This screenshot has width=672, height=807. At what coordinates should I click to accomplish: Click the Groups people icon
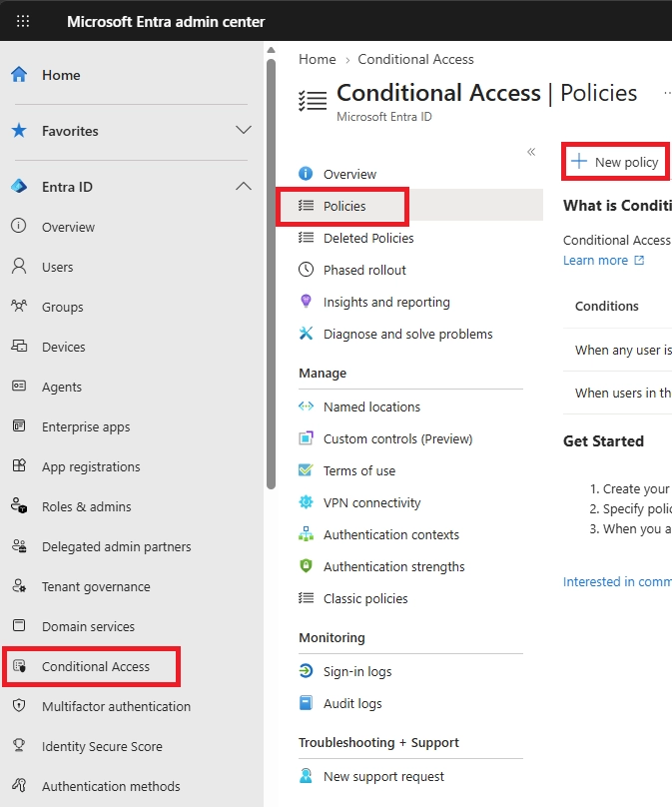(19, 307)
